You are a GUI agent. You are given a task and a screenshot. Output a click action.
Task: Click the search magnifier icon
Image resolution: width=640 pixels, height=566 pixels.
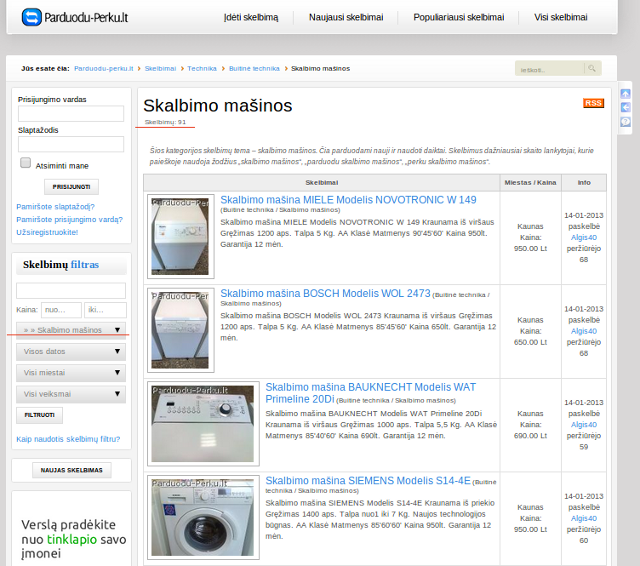pyautogui.click(x=591, y=69)
